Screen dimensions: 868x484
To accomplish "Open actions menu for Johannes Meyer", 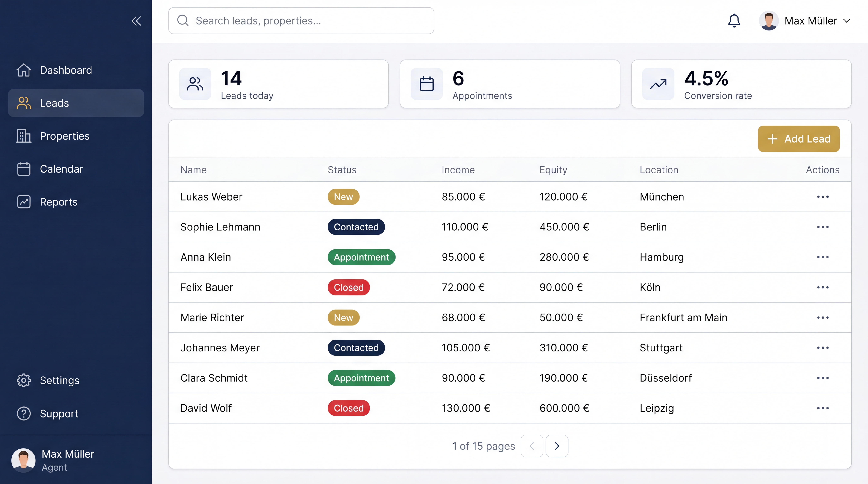I will click(823, 348).
